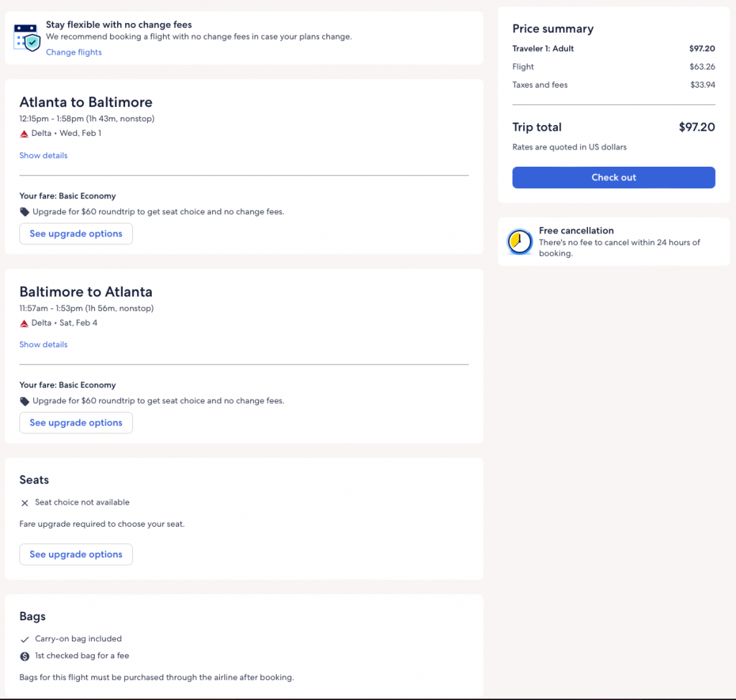Open the Change flights link

pyautogui.click(x=74, y=52)
